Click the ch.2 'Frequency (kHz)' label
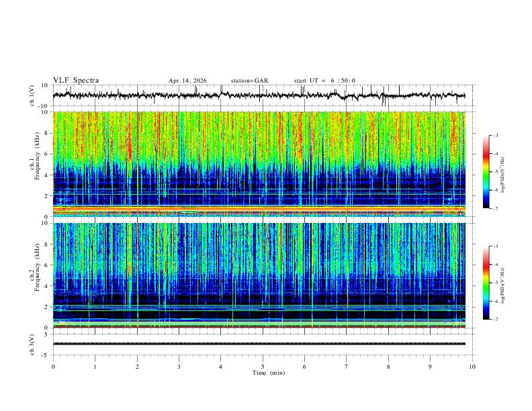This screenshot has width=532, height=411. [x=37, y=267]
